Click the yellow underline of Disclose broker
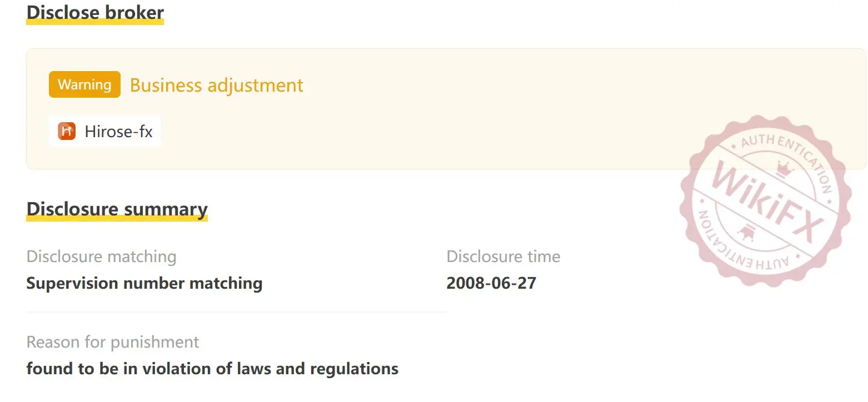 click(95, 22)
